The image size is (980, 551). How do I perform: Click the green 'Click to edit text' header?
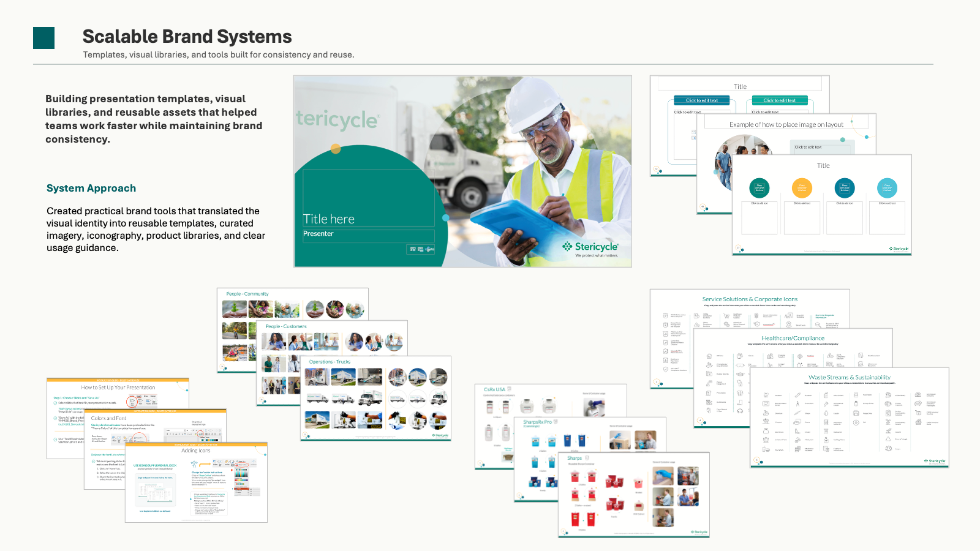(780, 100)
